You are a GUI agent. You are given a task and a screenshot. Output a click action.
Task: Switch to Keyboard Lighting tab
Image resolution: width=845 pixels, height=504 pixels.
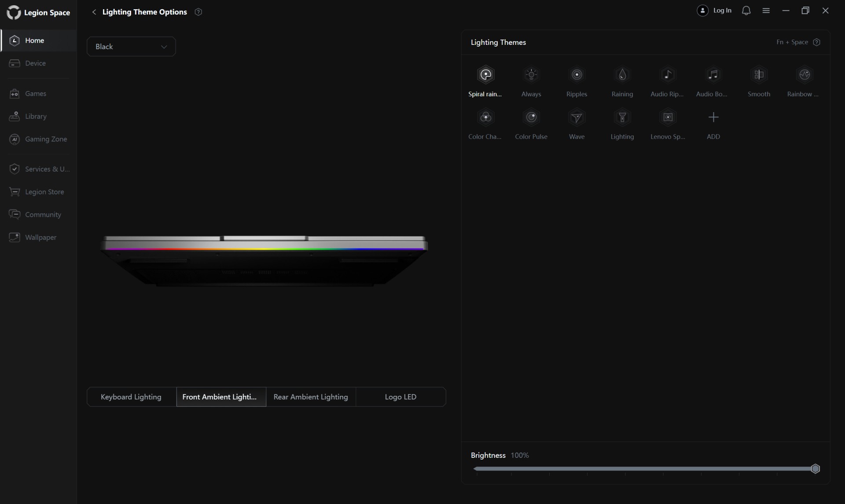tap(131, 397)
